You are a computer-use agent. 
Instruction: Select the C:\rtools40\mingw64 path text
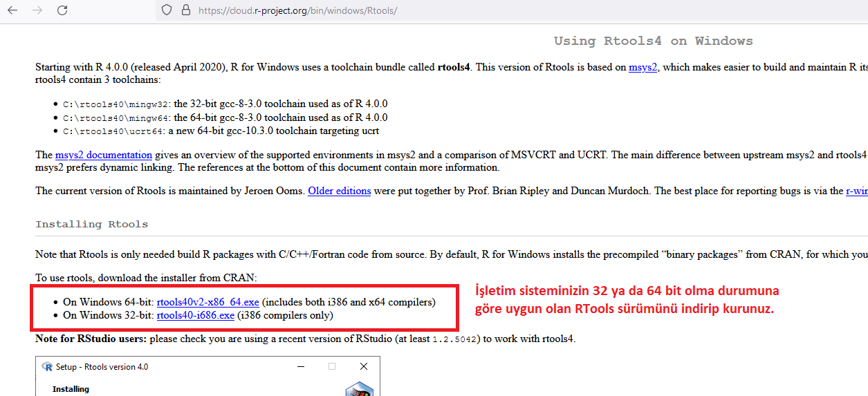(x=117, y=118)
